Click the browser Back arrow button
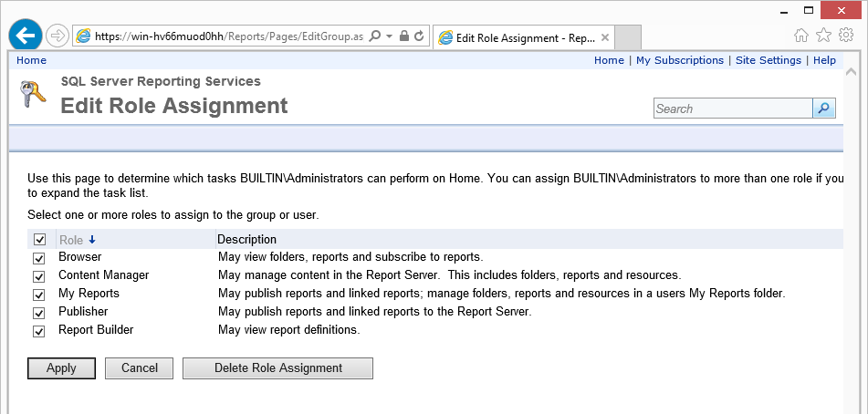Screen dimensions: 868x414 [26, 36]
